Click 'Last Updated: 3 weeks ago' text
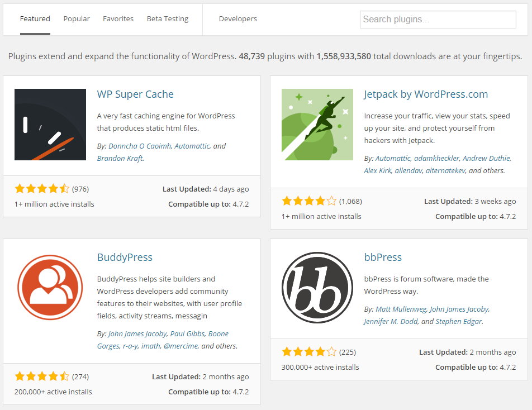 click(470, 201)
